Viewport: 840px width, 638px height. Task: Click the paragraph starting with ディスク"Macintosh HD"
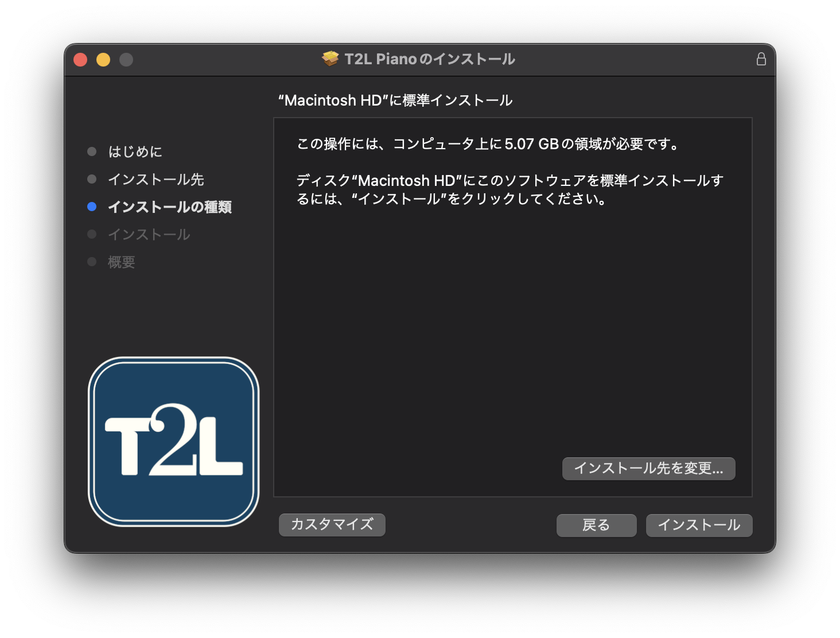509,190
